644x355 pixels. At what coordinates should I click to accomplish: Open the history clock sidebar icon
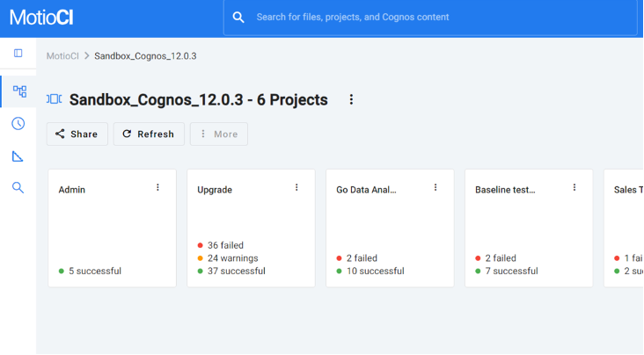[x=18, y=124]
